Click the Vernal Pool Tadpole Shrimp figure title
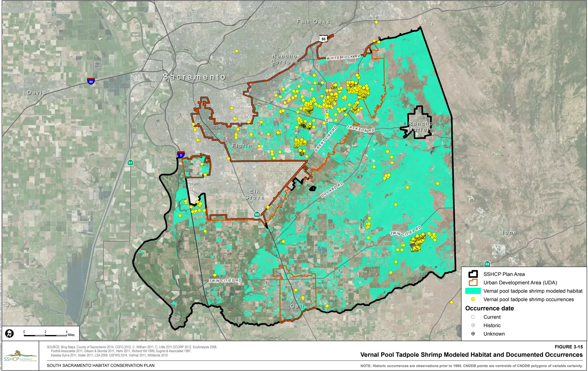Image resolution: width=588 pixels, height=371 pixels. (471, 355)
